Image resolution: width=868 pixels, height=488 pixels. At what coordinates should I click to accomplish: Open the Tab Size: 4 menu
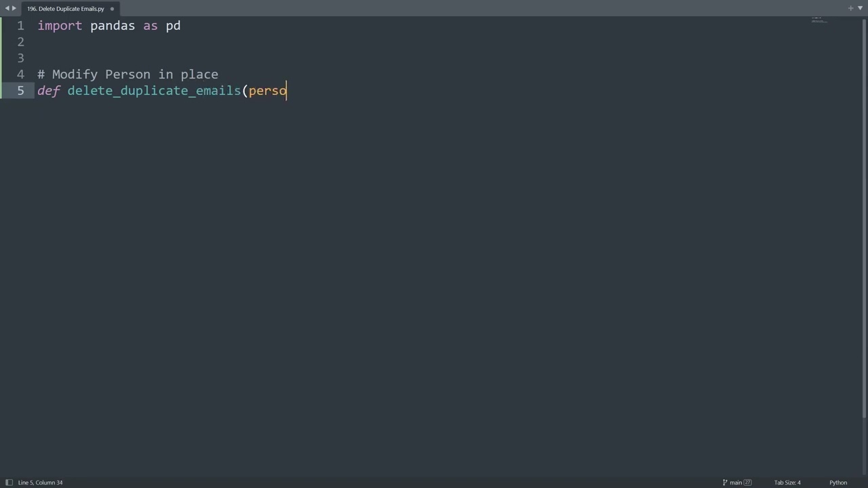coord(787,483)
